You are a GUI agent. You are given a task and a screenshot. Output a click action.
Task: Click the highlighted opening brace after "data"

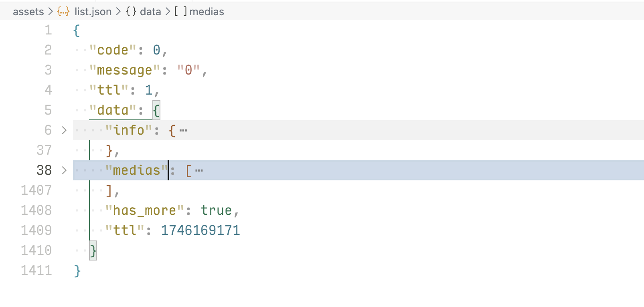[x=156, y=110]
